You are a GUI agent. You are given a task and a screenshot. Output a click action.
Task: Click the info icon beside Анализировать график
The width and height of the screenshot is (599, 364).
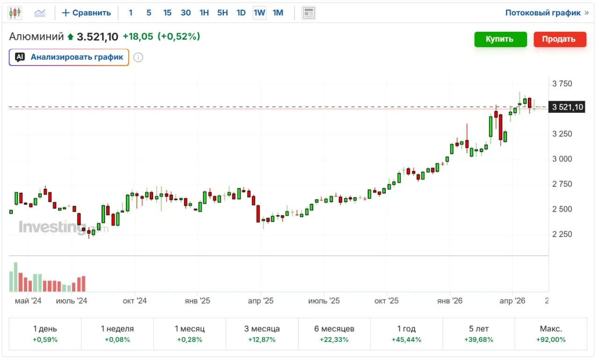(138, 58)
